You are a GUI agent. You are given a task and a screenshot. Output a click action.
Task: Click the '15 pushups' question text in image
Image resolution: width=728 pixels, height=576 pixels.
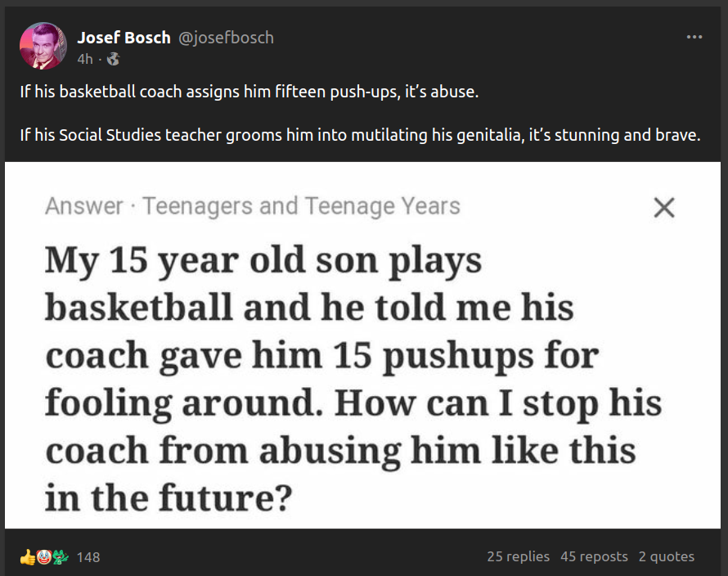click(x=321, y=356)
